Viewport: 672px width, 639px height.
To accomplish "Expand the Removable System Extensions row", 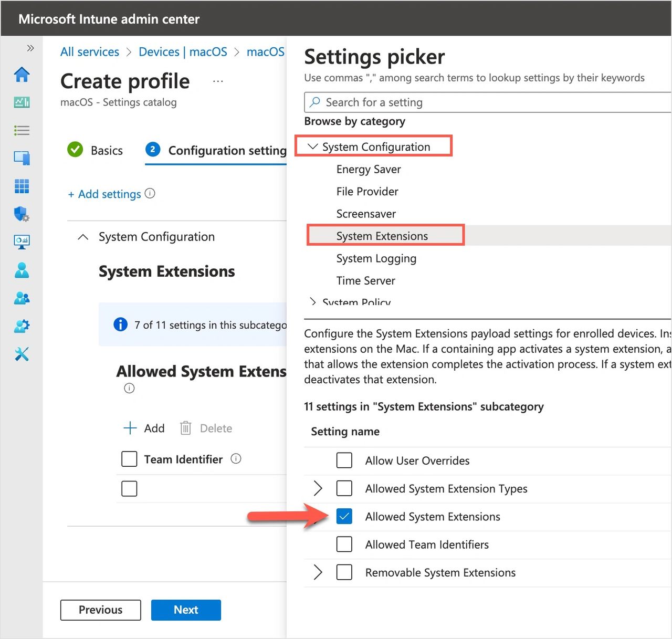I will coord(318,572).
